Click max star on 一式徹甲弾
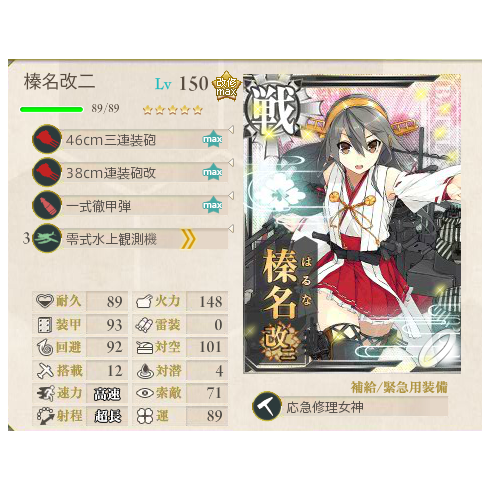 (x=213, y=205)
